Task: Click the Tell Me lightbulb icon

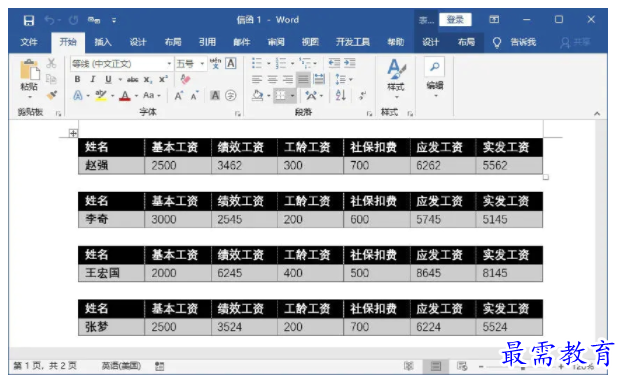Action: pyautogui.click(x=497, y=42)
